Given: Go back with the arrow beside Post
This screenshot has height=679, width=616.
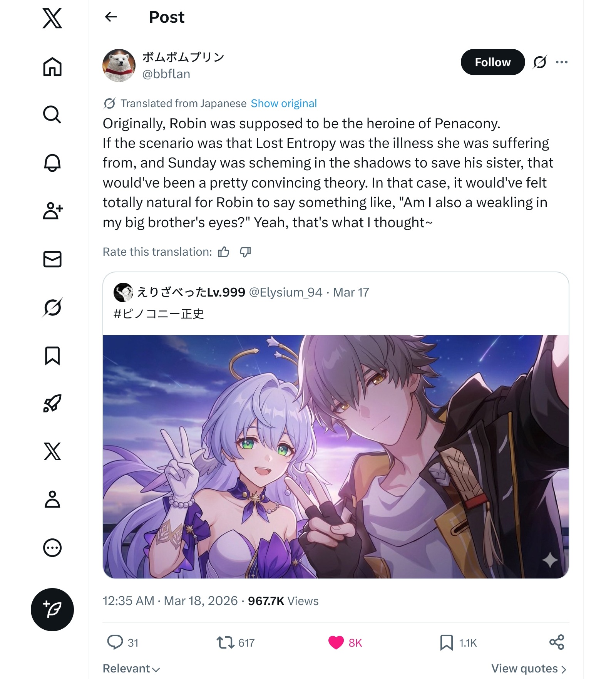Looking at the screenshot, I should 111,17.
